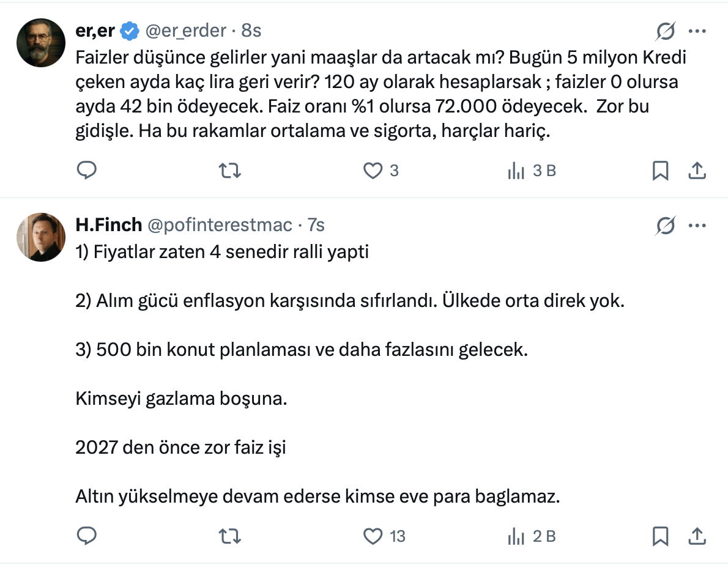The image size is (728, 565).
Task: Visit the @er_erder profile handle
Action: pyautogui.click(x=185, y=30)
